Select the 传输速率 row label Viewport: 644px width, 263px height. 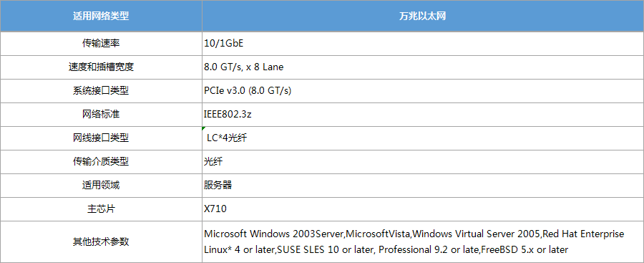(x=101, y=43)
